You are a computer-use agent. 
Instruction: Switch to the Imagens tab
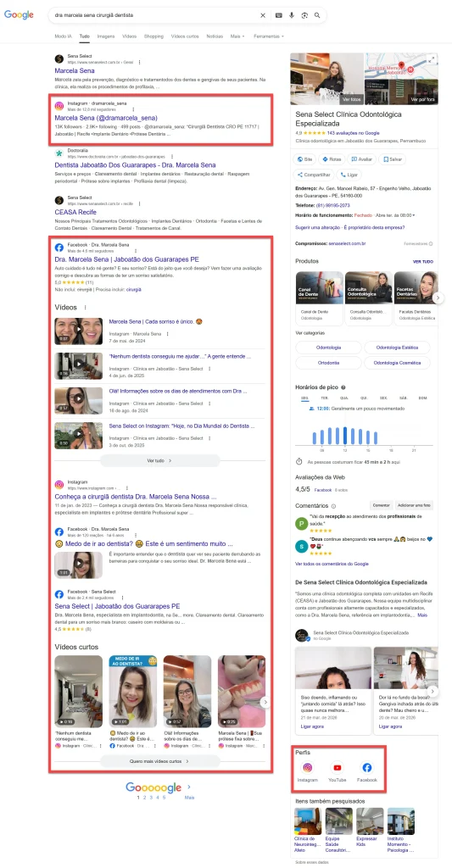pyautogui.click(x=106, y=36)
